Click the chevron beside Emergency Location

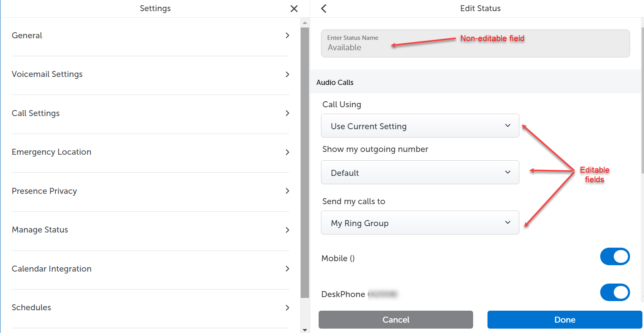point(287,152)
